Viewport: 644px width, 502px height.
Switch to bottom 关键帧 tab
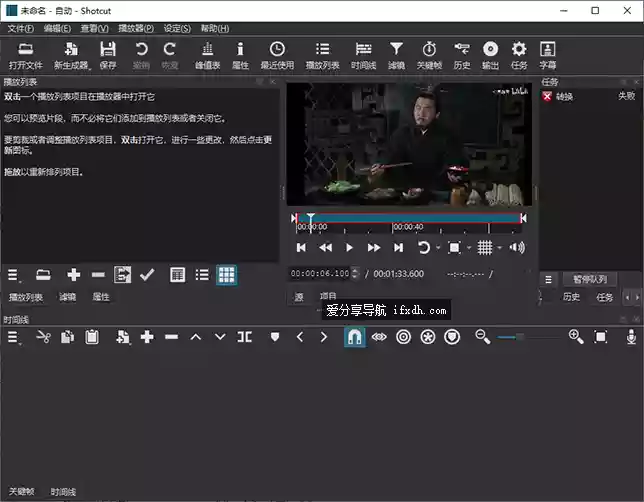click(x=21, y=491)
